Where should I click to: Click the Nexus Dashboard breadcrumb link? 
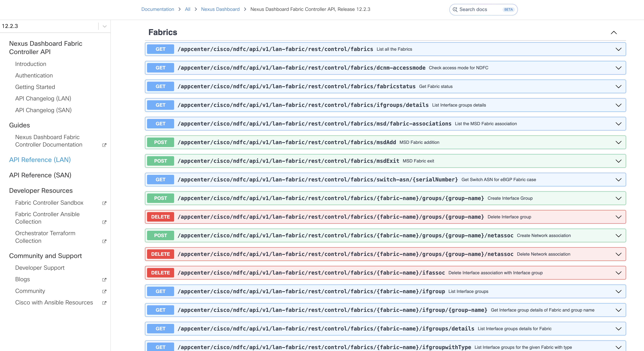[x=220, y=9]
